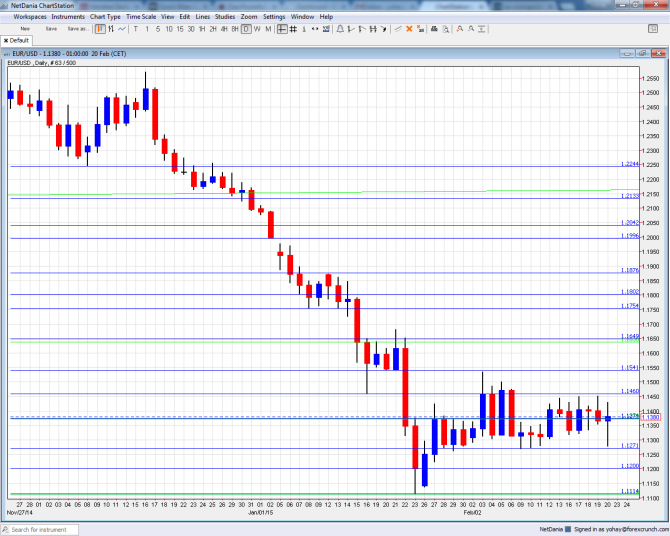
Task: Click the Save workspace button
Action: (x=51, y=29)
